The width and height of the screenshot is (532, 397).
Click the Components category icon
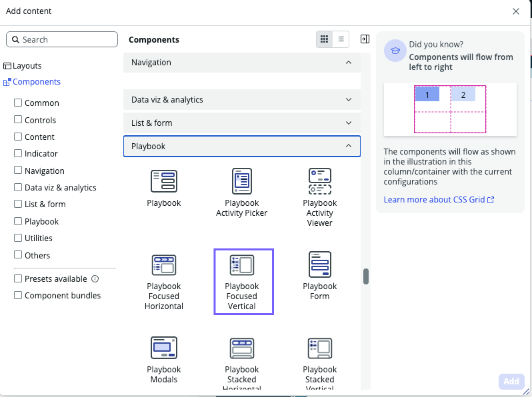[x=7, y=82]
